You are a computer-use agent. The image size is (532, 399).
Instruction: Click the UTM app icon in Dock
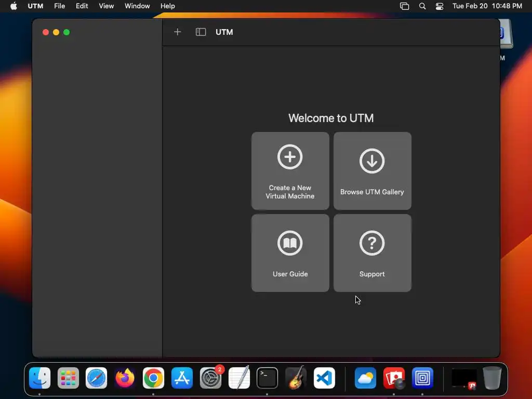click(x=422, y=378)
